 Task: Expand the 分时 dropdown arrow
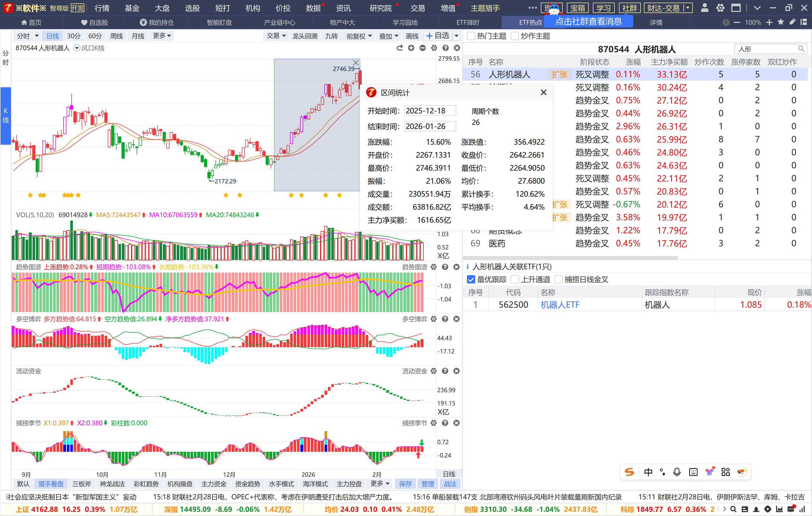[37, 36]
